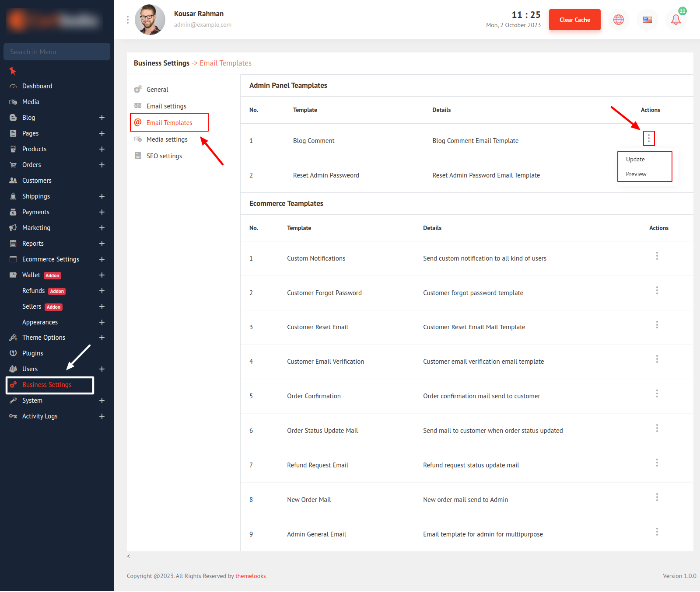Click three-dot menu for Refund Request Email
The height and width of the screenshot is (592, 700).
tap(657, 463)
